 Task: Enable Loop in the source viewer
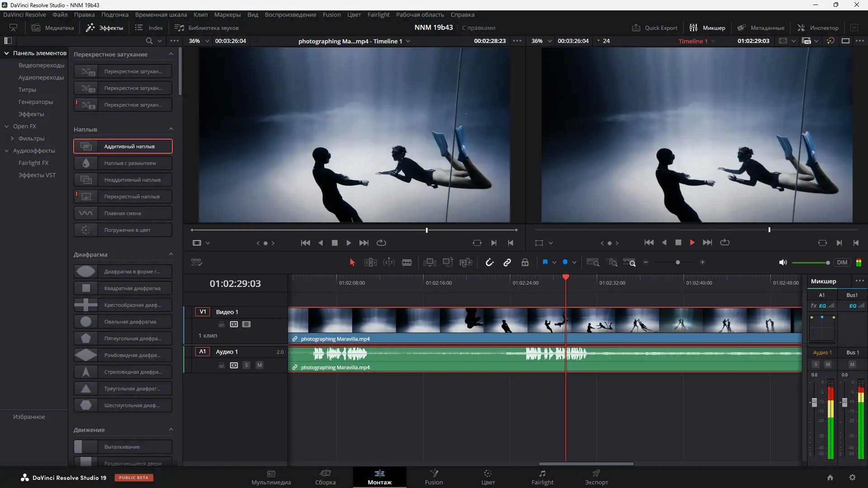pyautogui.click(x=382, y=243)
